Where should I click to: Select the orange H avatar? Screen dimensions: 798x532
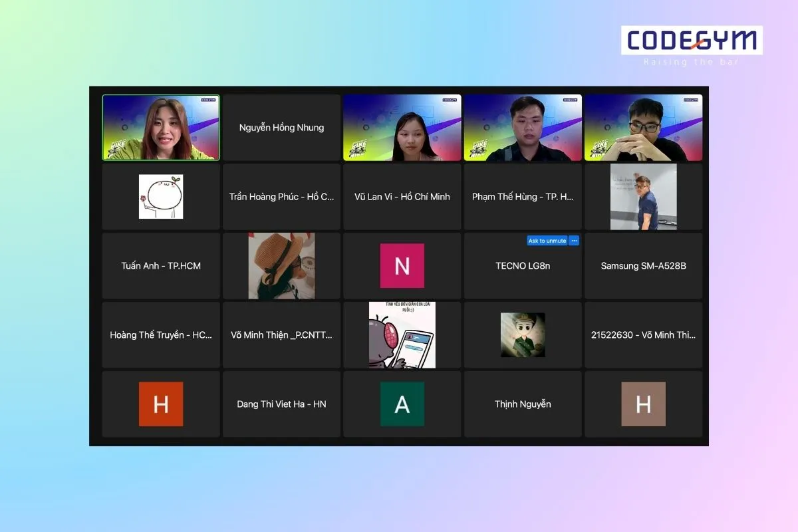pos(161,404)
